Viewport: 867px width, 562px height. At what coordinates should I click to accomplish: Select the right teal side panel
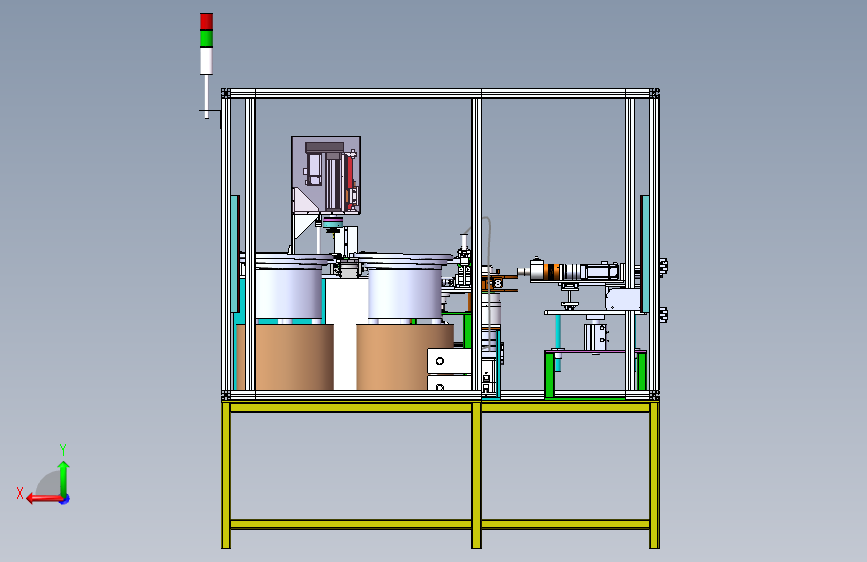point(645,254)
